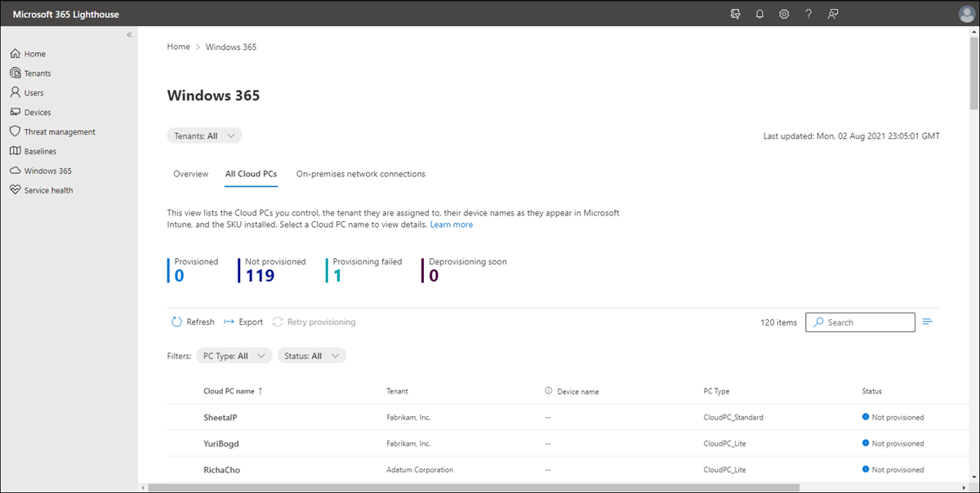980x493 pixels.
Task: Follow the Learn more link
Action: [452, 224]
